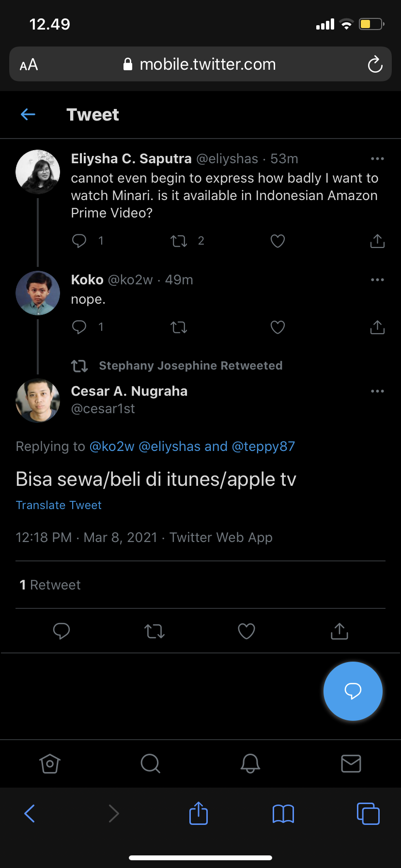Viewport: 401px width, 868px height.
Task: Open more options on Koko's reply
Action: pyautogui.click(x=377, y=280)
